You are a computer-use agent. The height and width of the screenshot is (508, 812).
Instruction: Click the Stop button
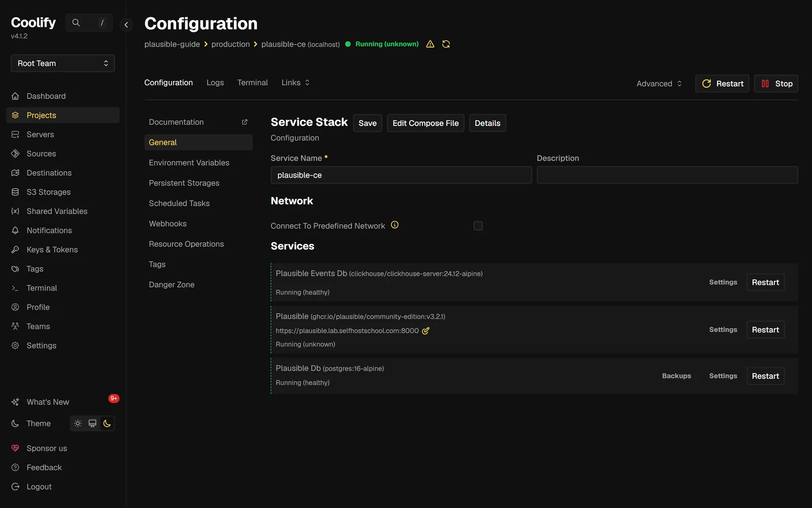[776, 84]
